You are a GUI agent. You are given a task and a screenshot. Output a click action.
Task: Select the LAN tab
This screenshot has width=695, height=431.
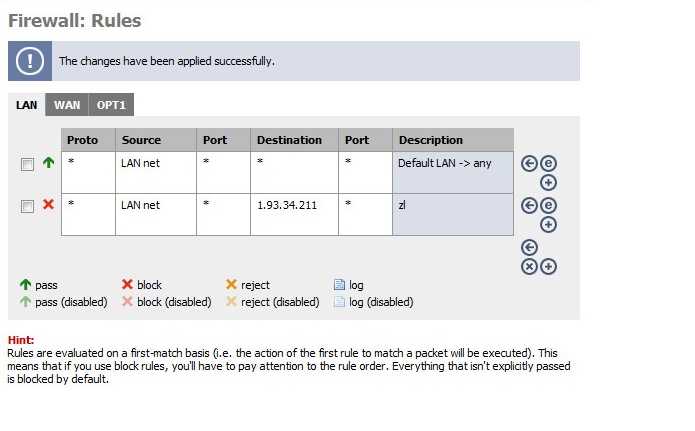pyautogui.click(x=27, y=105)
